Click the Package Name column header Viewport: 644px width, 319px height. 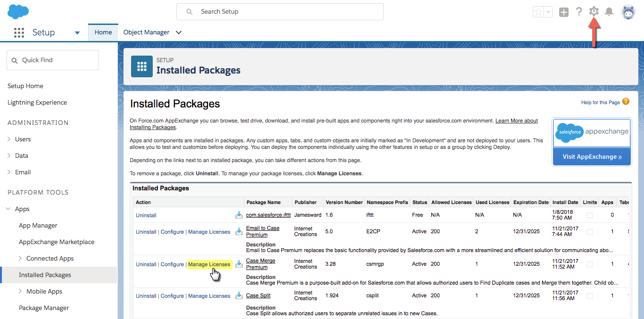[264, 202]
